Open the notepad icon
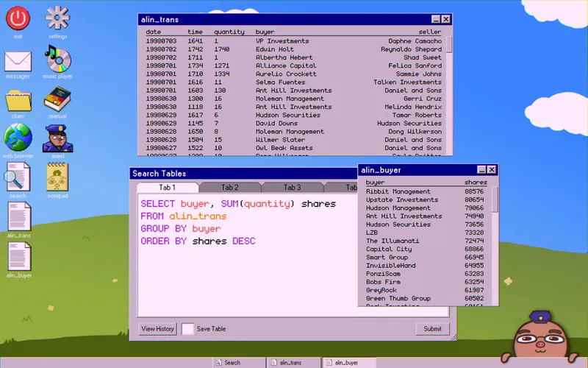Screen dimensions: 588x368 tap(57, 177)
